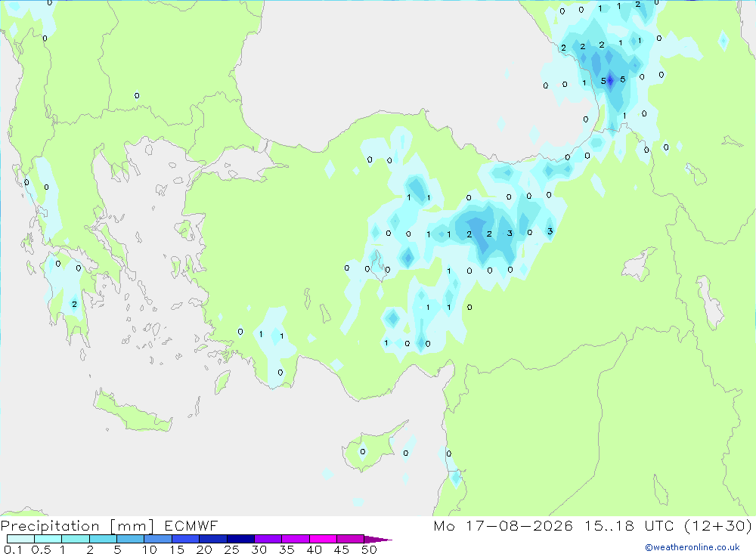Select the 1–2 mm legend color segment

[75, 539]
